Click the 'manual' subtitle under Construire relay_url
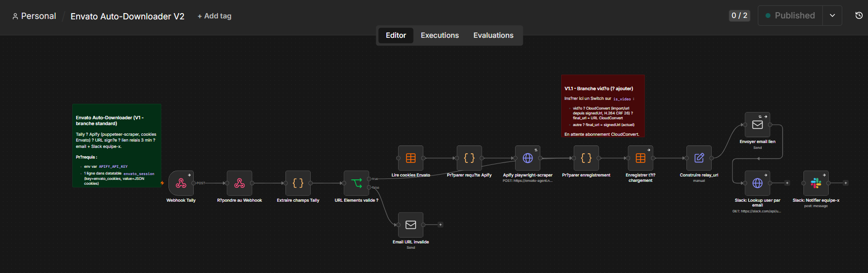 click(699, 181)
